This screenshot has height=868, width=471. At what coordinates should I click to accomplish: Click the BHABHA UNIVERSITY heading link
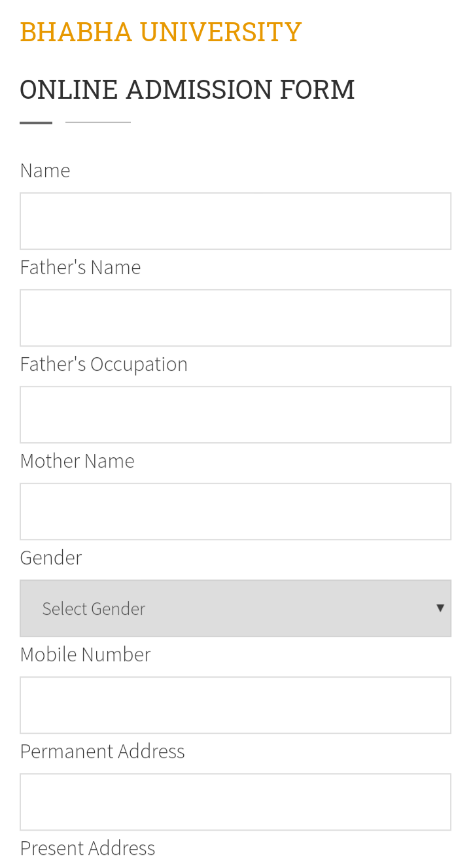pyautogui.click(x=160, y=31)
